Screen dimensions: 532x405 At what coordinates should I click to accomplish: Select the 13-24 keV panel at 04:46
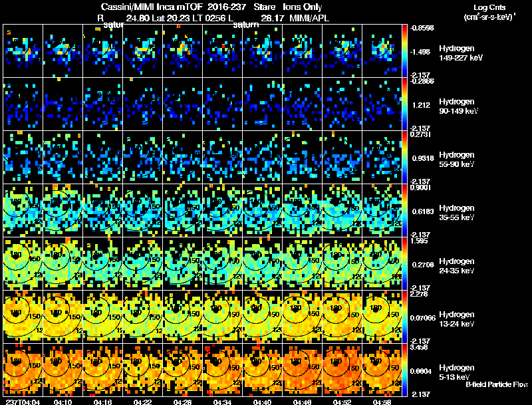[x=302, y=317]
